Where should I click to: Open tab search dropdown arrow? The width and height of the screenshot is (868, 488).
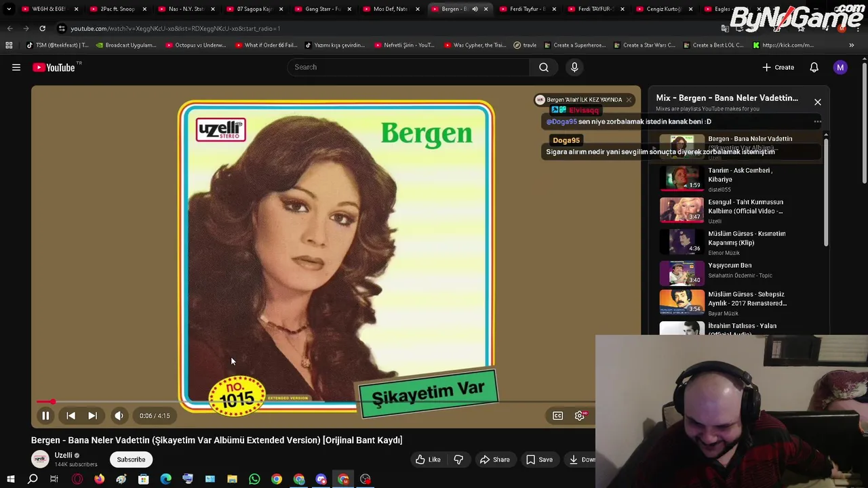[x=9, y=9]
